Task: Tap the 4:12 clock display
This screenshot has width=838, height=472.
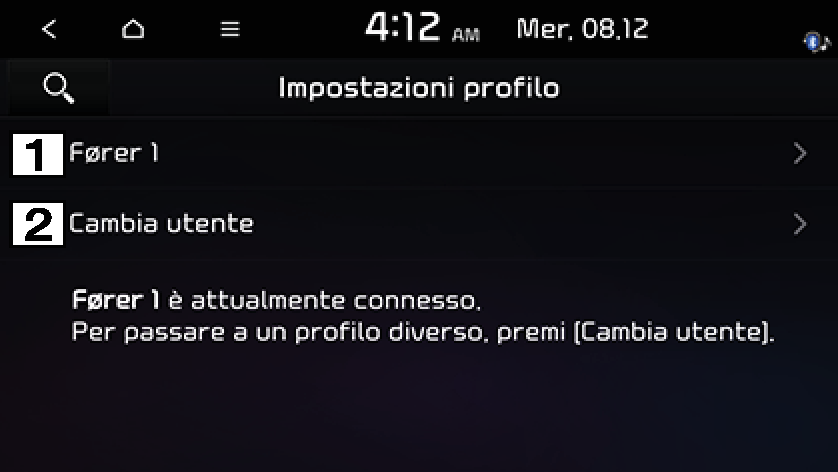Action: [x=402, y=27]
